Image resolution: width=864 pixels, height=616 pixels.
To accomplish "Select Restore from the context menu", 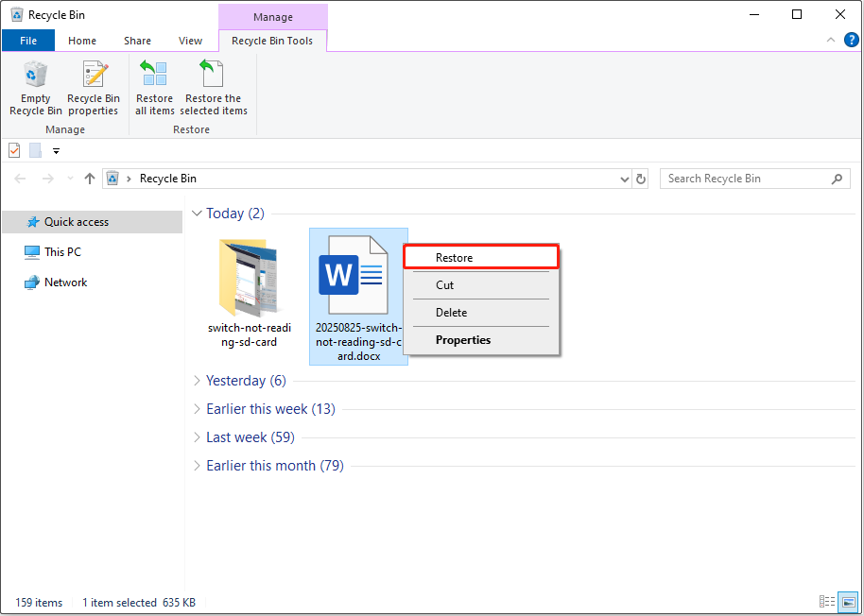I will (x=454, y=257).
